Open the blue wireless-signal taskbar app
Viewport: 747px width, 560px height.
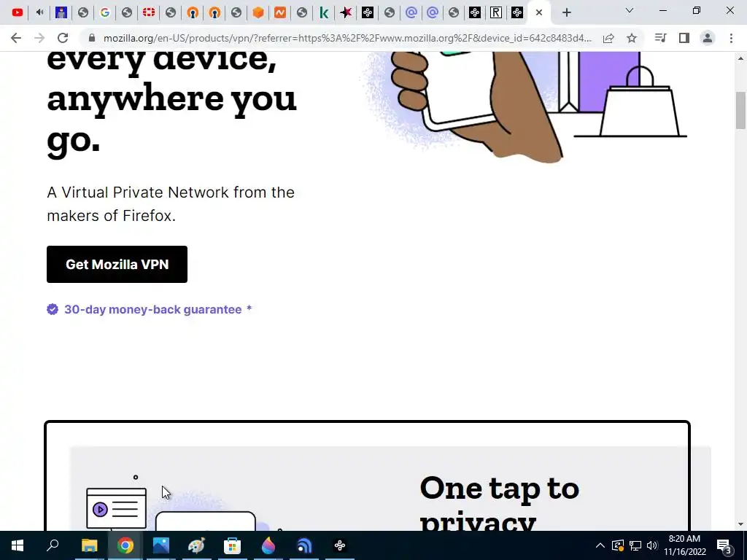(304, 545)
